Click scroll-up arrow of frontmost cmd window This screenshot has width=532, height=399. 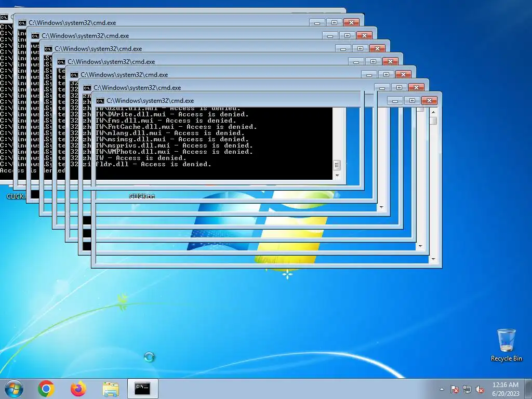coord(433,112)
